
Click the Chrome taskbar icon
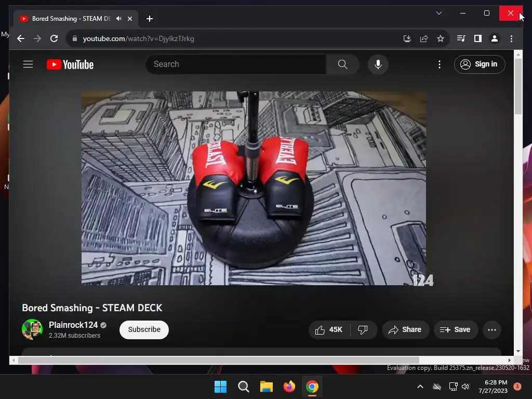(312, 387)
